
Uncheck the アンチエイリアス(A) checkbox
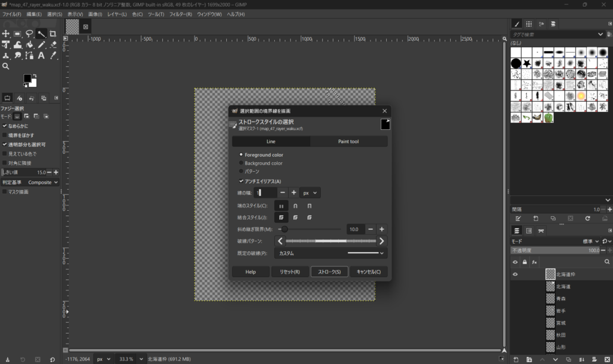click(241, 181)
